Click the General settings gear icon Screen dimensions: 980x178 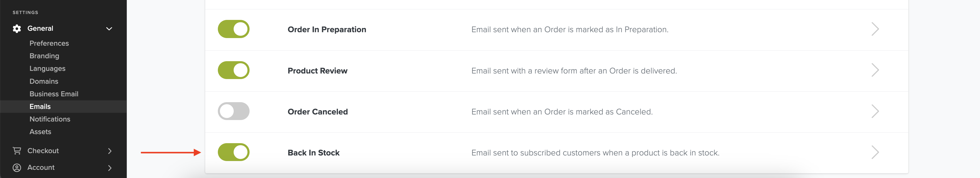[x=17, y=28]
